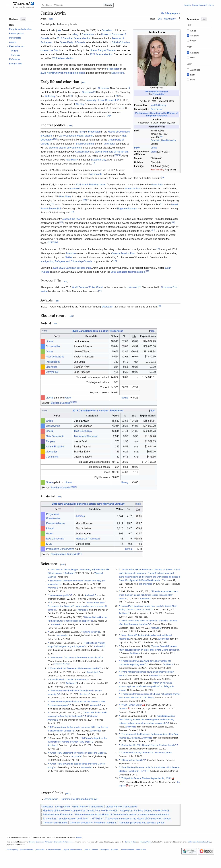The height and width of the screenshot is (868, 221).
Task: Click the language translate icon
Action: pos(163,13)
